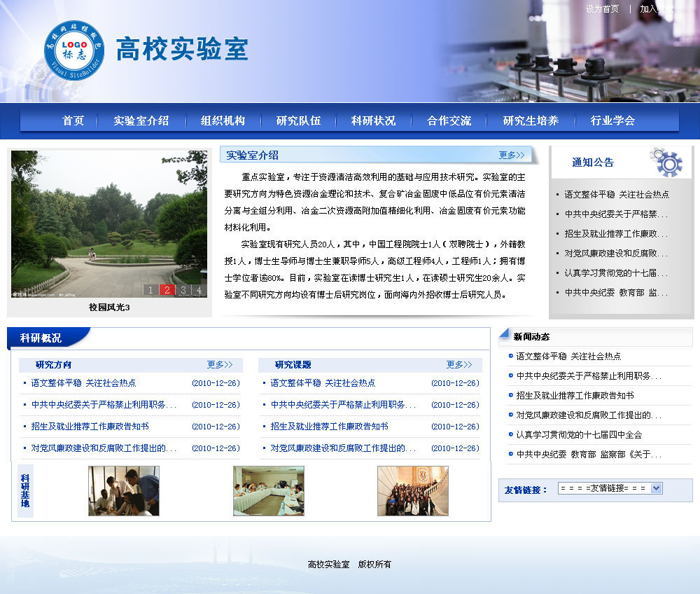Open 语文整体平稳 under 研究课题
Viewport: 700px width, 594px height.
click(323, 383)
